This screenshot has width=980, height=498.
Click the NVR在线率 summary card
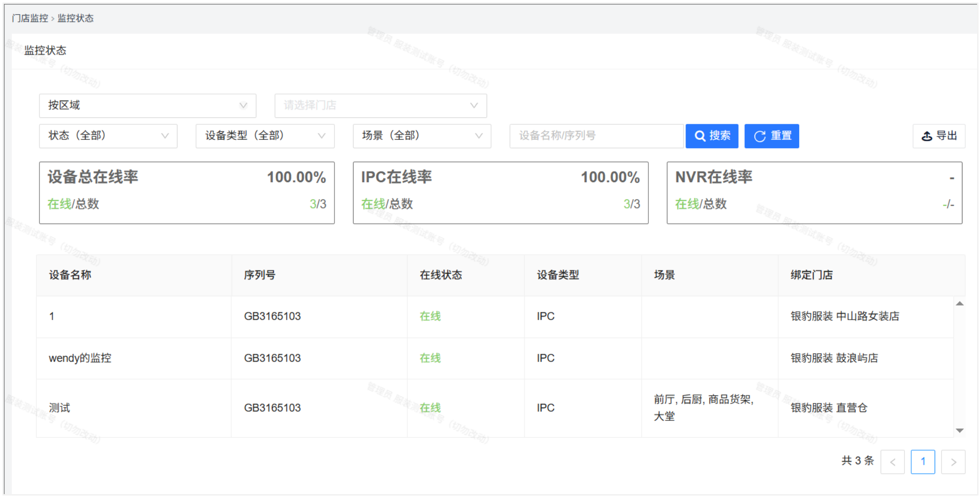click(x=814, y=193)
